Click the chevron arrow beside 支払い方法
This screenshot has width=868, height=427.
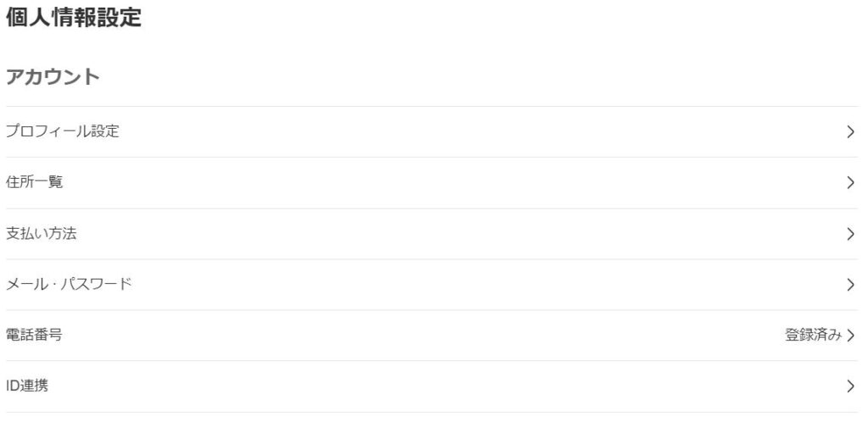coord(850,234)
